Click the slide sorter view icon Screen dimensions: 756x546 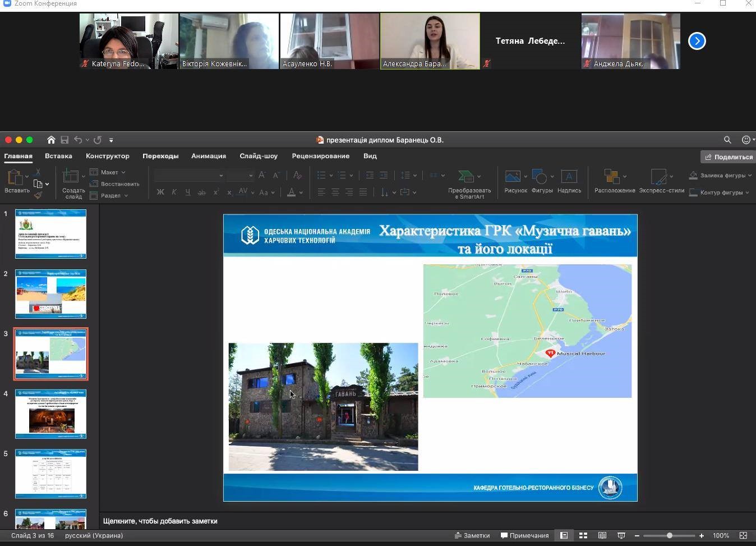[x=583, y=535]
